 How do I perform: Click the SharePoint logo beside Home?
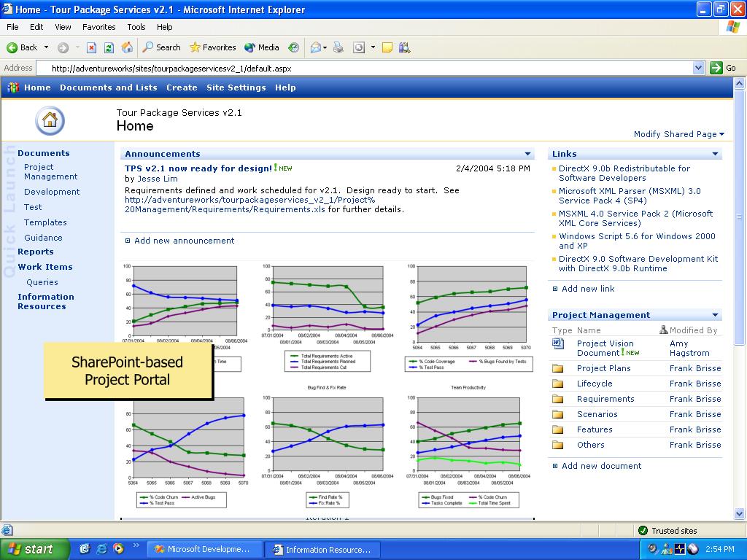point(13,87)
